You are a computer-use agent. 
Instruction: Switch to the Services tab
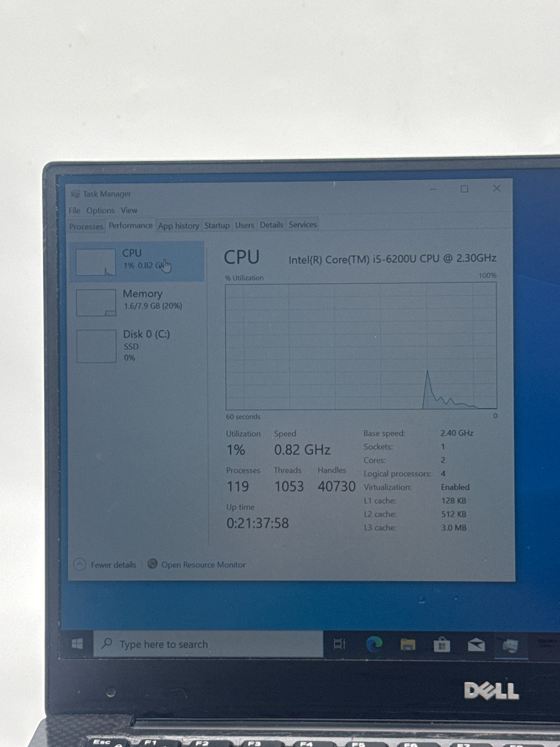(302, 225)
